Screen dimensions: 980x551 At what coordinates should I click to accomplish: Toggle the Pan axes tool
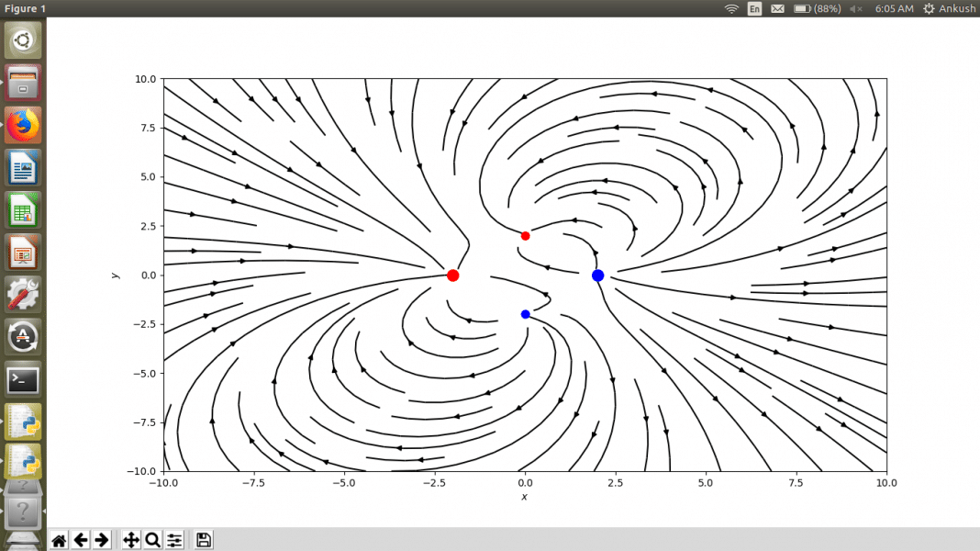[131, 540]
